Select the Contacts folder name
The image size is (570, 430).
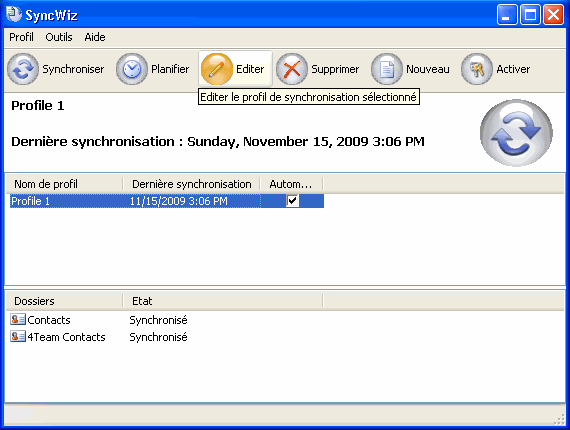tap(49, 320)
